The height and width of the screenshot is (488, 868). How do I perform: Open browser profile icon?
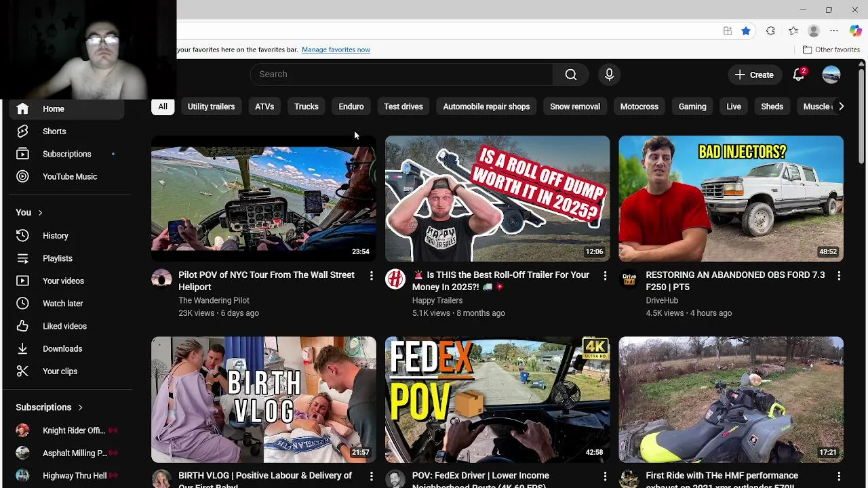pyautogui.click(x=814, y=30)
